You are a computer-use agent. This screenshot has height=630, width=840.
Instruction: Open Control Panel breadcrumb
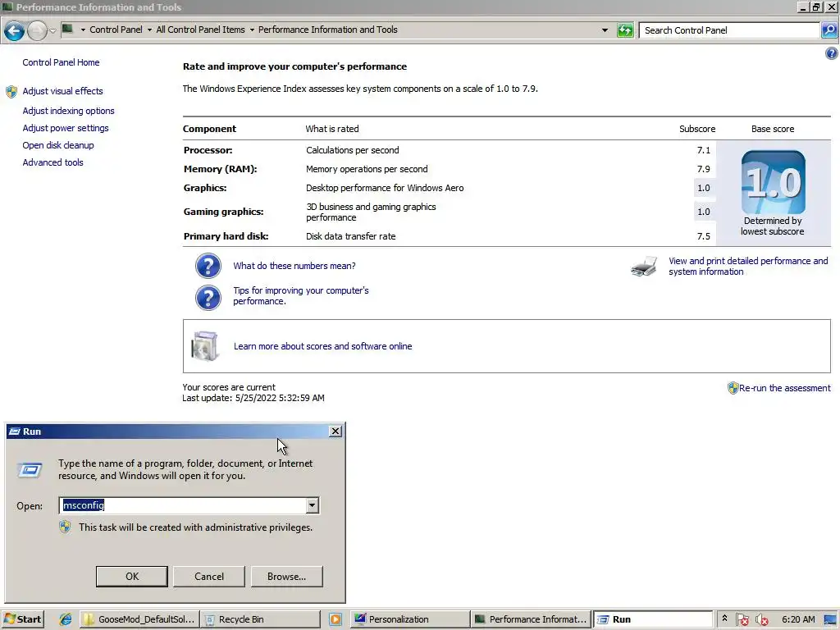(116, 30)
